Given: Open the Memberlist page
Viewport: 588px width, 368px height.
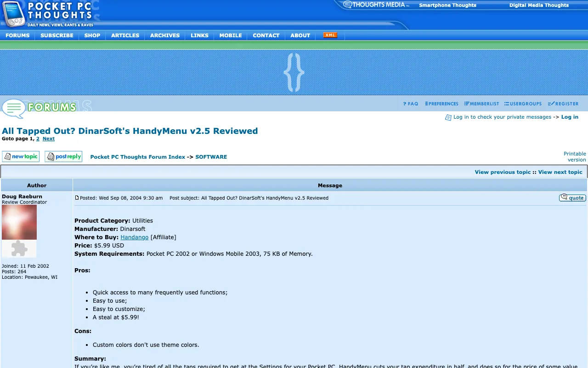Looking at the screenshot, I should click(x=481, y=104).
